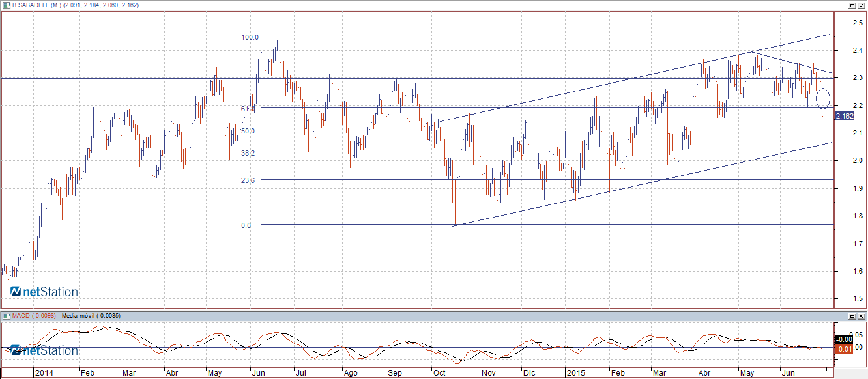Click the 2.4 price axis value
868x379 pixels.
click(x=858, y=50)
